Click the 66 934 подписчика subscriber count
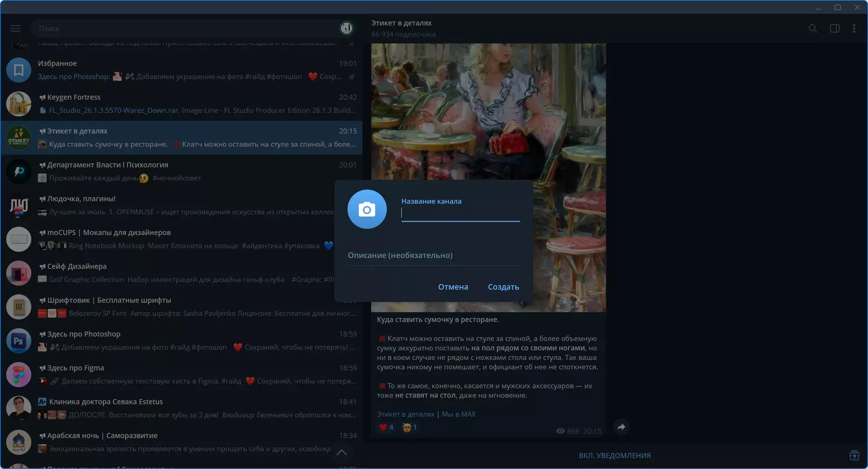Image resolution: width=868 pixels, height=469 pixels. click(403, 34)
